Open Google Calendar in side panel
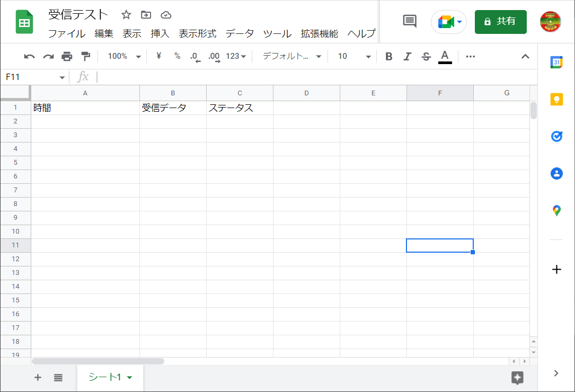This screenshot has width=575, height=392. pyautogui.click(x=556, y=62)
